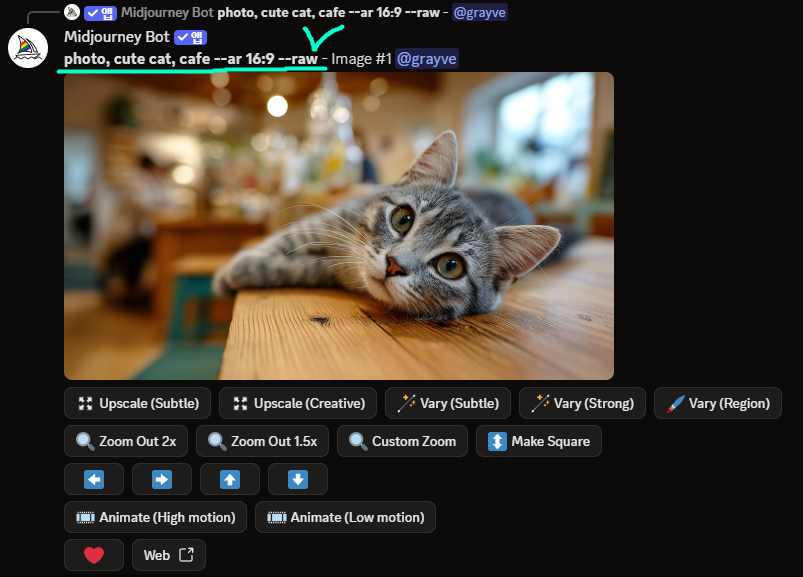The image size is (803, 577).
Task: Start Animate (High motion)
Action: (x=156, y=517)
